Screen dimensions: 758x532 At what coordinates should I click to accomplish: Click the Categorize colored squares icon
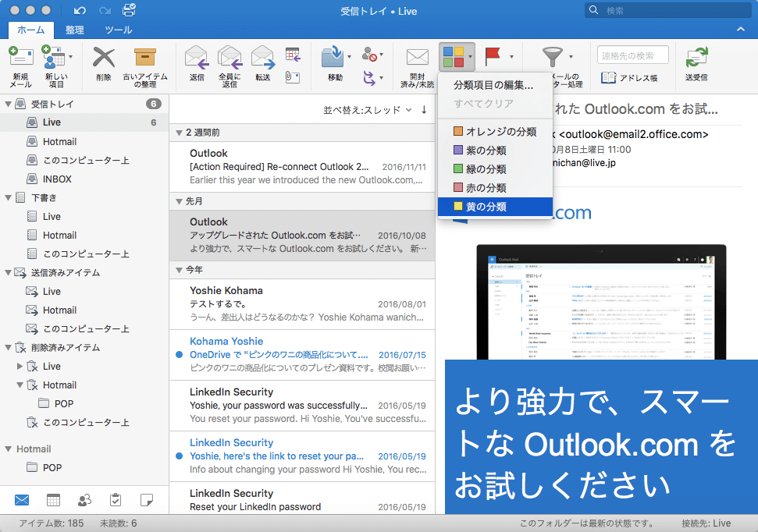point(454,56)
